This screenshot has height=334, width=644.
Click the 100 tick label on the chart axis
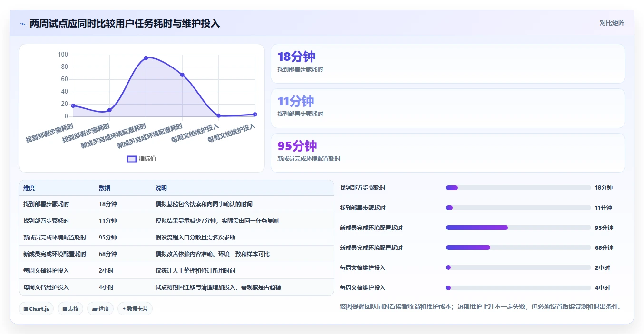63,55
